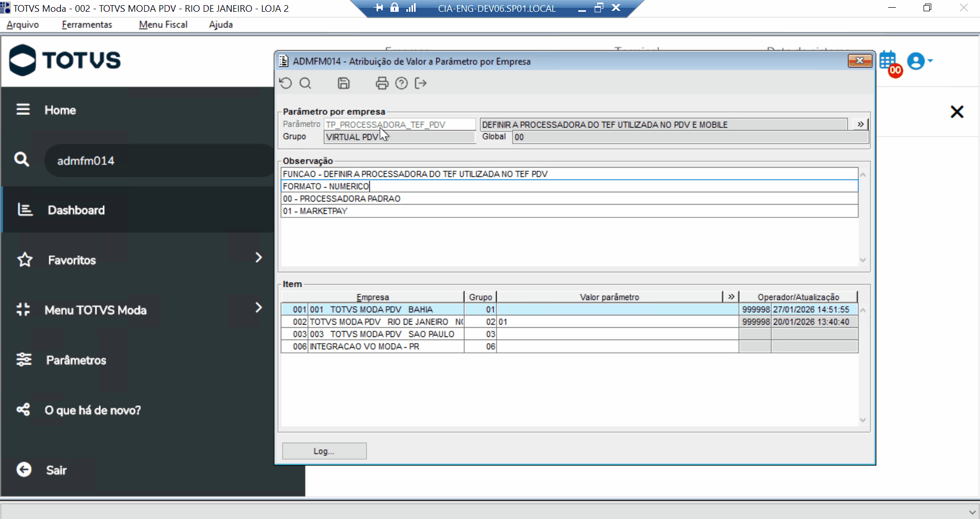Image resolution: width=980 pixels, height=519 pixels.
Task: Click the Menu TOTVS Moda icon
Action: (23, 309)
